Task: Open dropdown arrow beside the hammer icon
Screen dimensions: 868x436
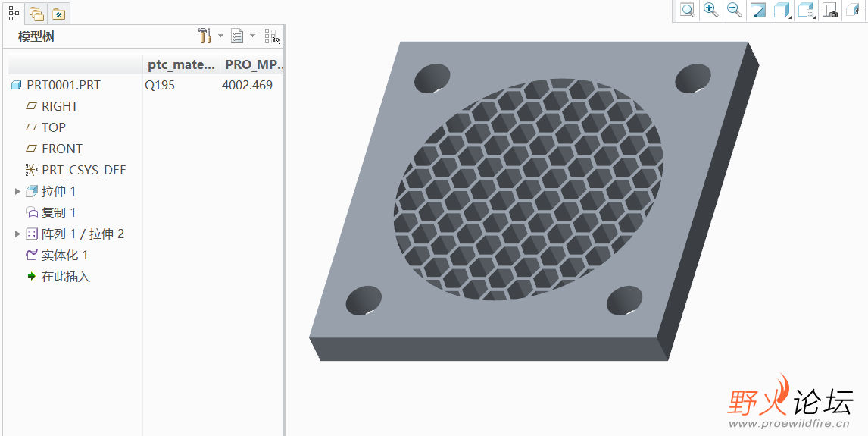Action: pos(220,36)
